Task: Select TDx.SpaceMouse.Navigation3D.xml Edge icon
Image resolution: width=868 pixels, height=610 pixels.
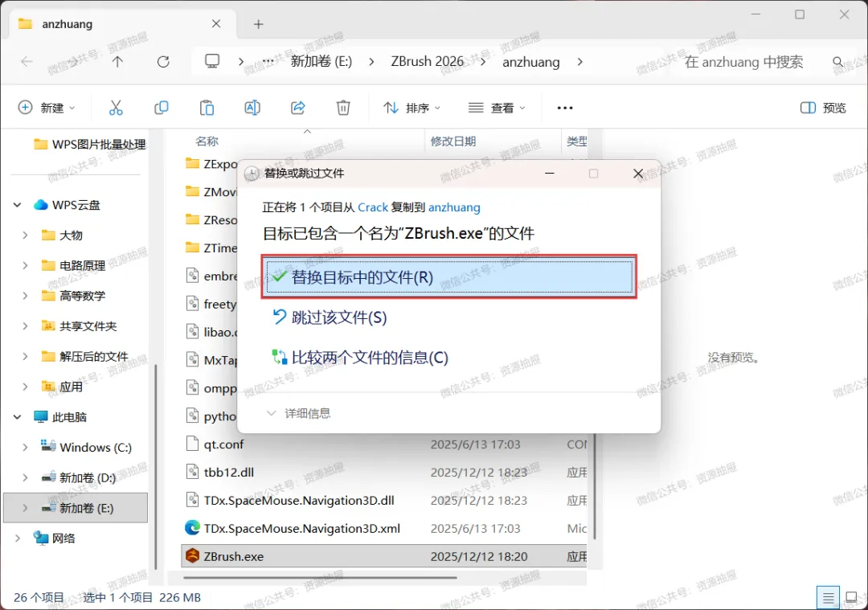Action: [x=192, y=527]
